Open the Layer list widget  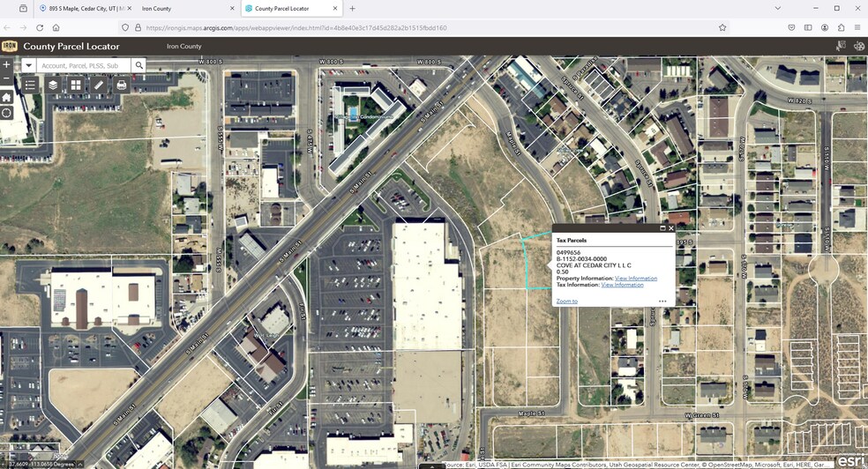coord(53,85)
